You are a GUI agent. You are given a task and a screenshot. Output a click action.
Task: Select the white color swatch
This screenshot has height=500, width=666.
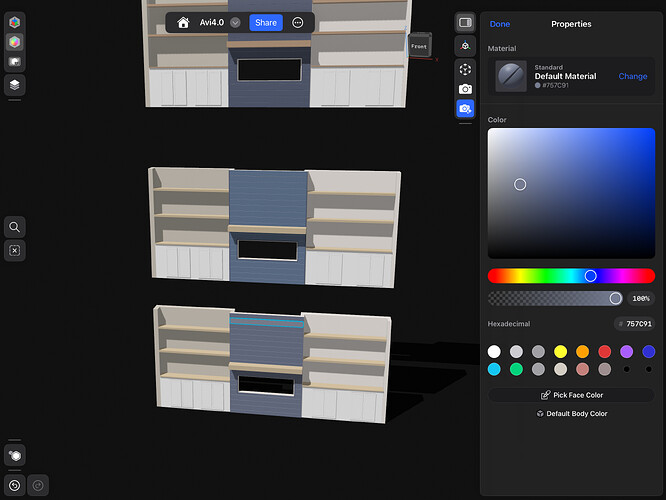point(494,351)
